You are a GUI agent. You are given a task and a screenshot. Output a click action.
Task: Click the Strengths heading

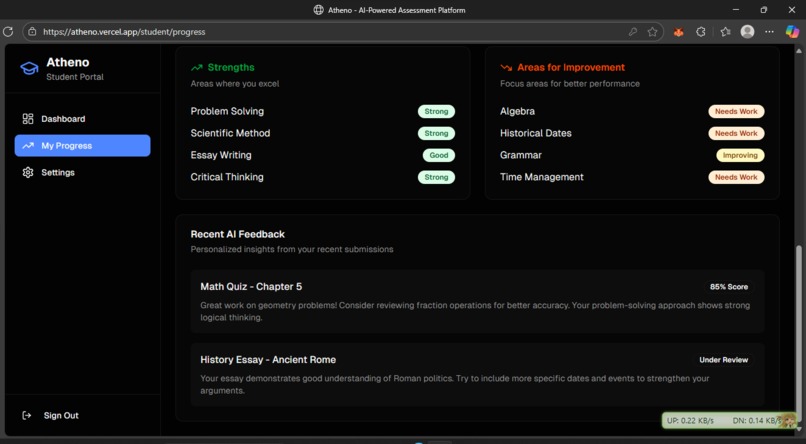231,67
